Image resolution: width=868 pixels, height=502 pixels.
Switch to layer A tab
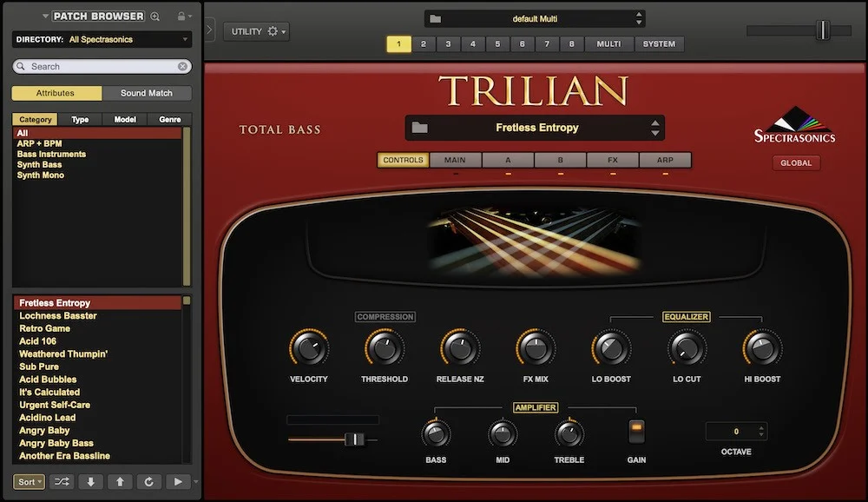click(x=508, y=160)
